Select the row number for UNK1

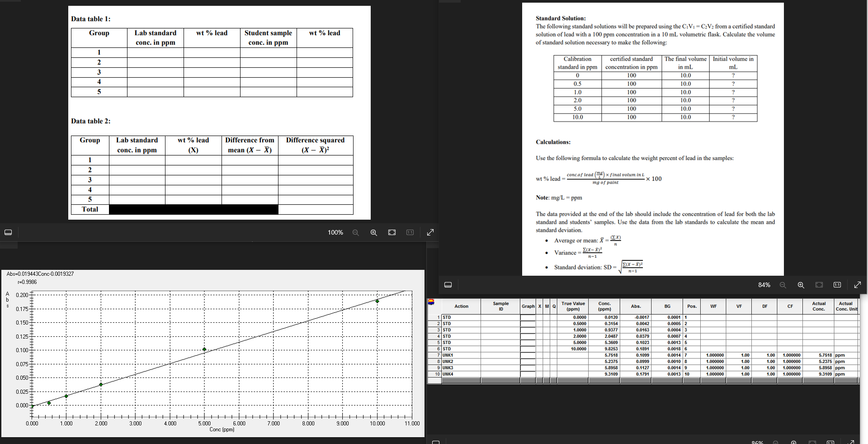438,355
